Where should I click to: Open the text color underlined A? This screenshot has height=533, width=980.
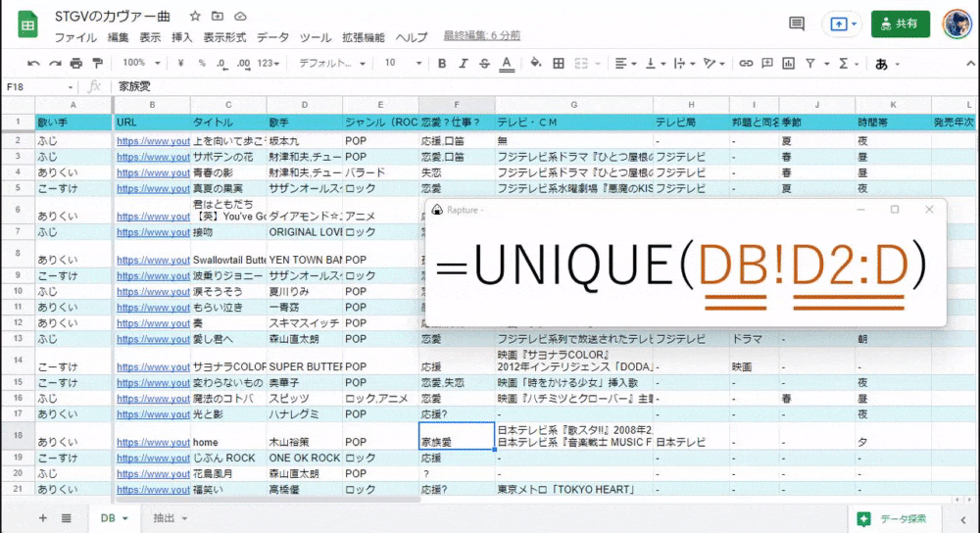tap(507, 64)
